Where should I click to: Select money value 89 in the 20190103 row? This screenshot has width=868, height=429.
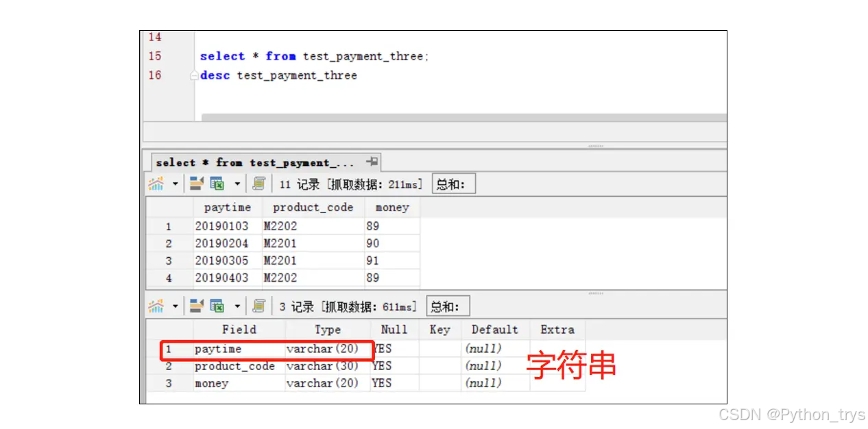(x=392, y=226)
